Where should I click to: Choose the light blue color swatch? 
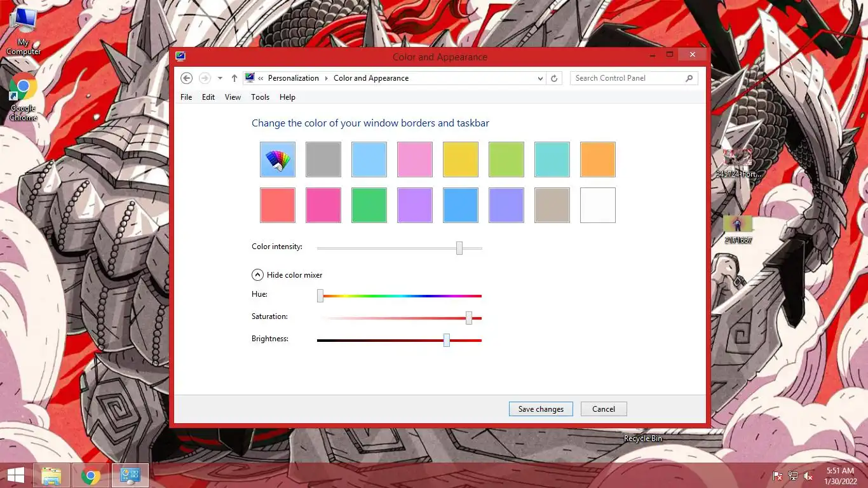click(369, 159)
